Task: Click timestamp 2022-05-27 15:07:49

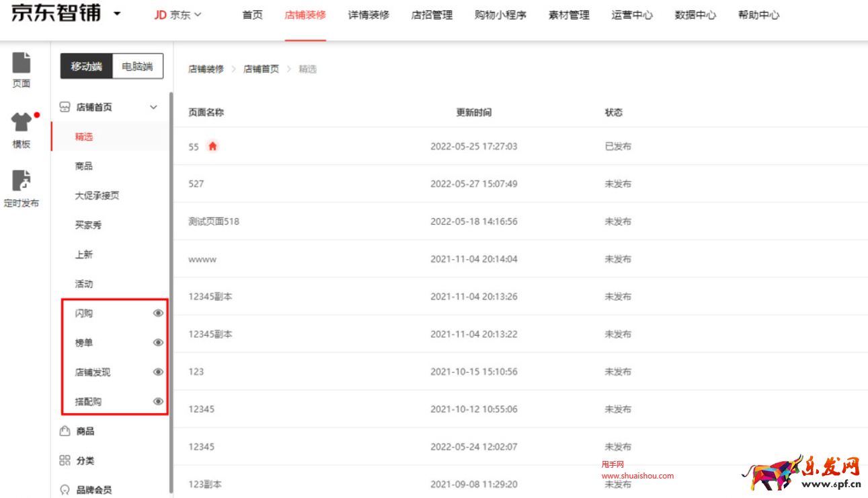Action: [x=474, y=184]
